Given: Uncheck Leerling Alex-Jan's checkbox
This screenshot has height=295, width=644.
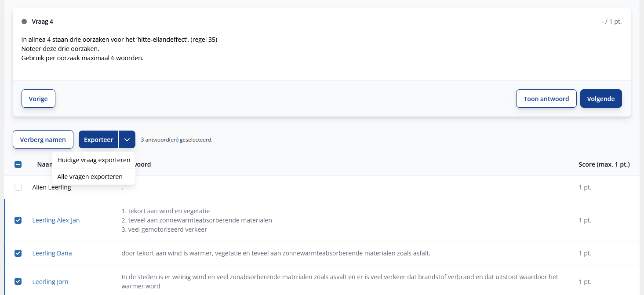Looking at the screenshot, I should (x=18, y=220).
